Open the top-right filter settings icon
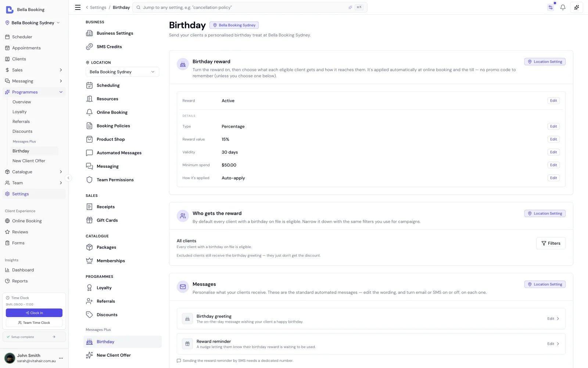Image resolution: width=588 pixels, height=368 pixels. pos(551,7)
